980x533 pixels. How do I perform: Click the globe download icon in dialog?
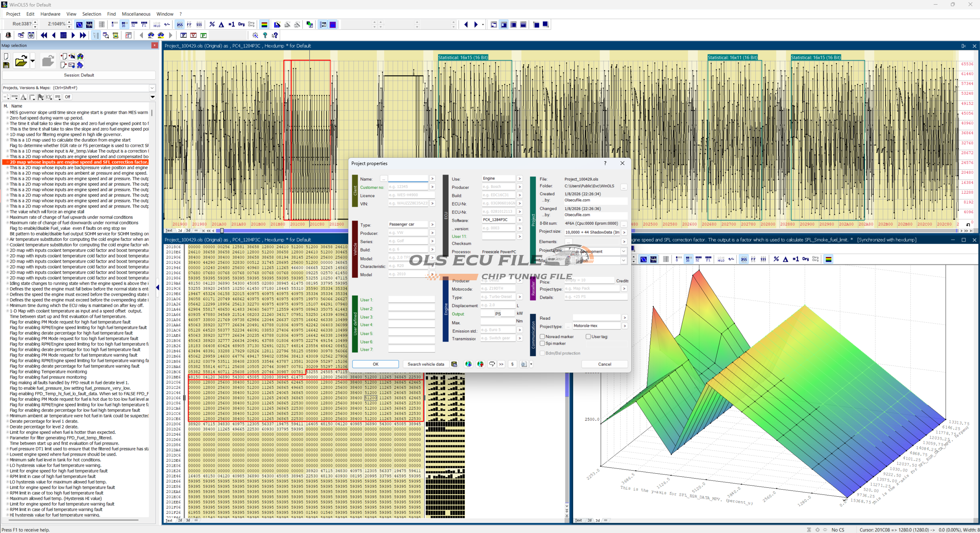(468, 364)
